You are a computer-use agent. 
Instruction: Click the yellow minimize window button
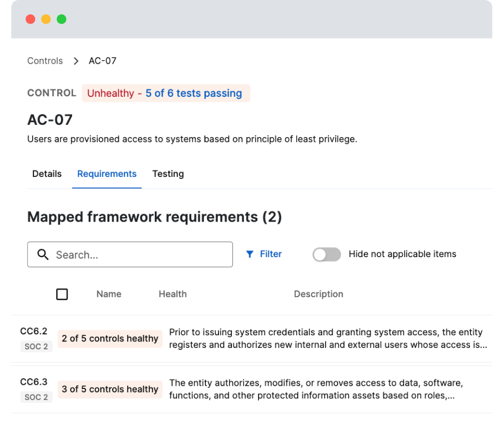(x=46, y=20)
